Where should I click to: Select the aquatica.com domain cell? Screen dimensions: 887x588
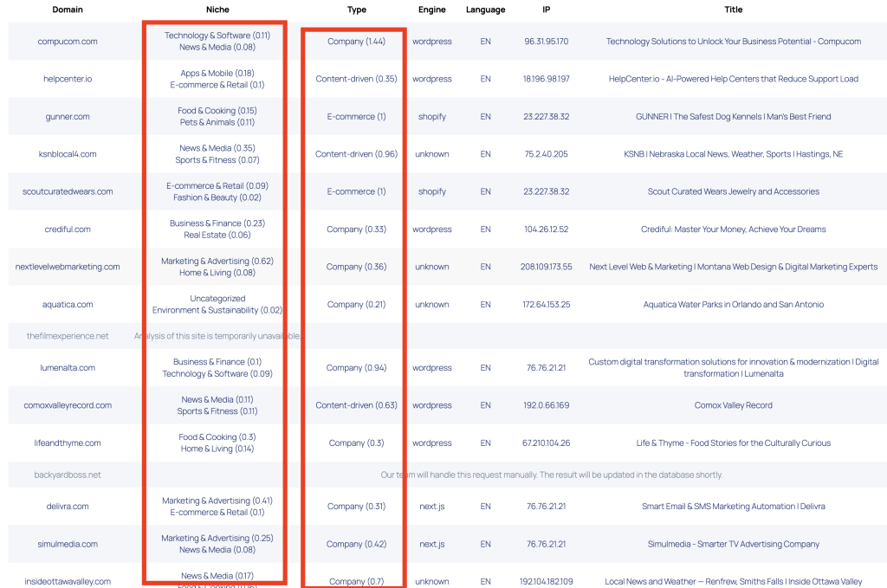coord(68,304)
